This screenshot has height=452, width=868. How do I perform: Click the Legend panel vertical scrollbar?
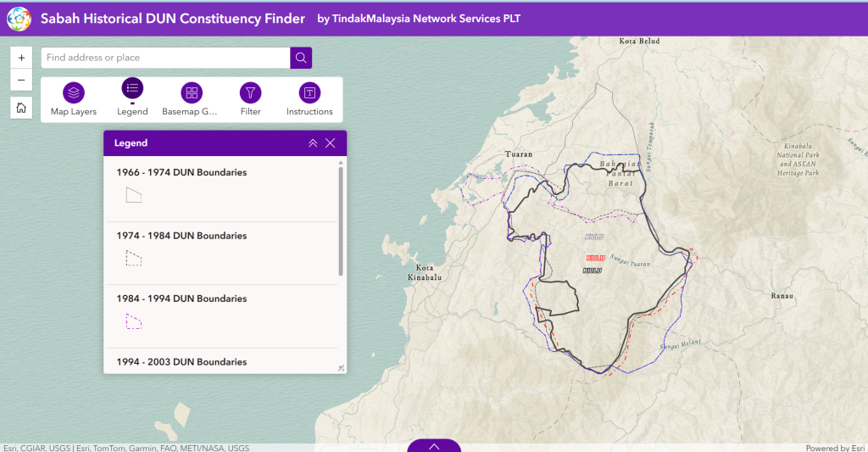(x=341, y=220)
